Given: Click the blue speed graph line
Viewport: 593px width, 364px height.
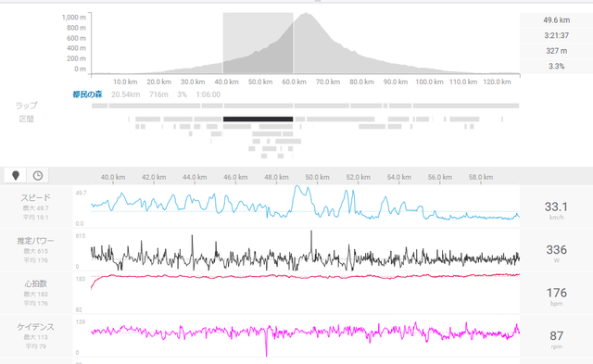Looking at the screenshot, I should [x=305, y=204].
